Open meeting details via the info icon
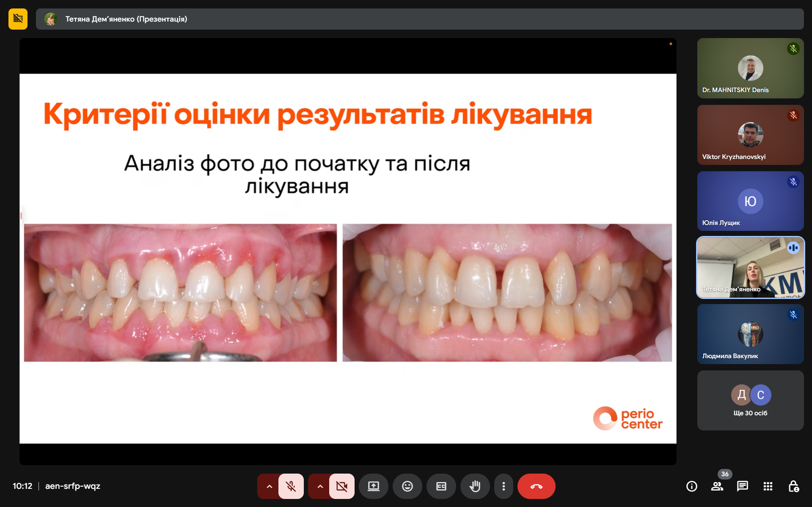Image resolution: width=812 pixels, height=507 pixels. pyautogui.click(x=692, y=486)
